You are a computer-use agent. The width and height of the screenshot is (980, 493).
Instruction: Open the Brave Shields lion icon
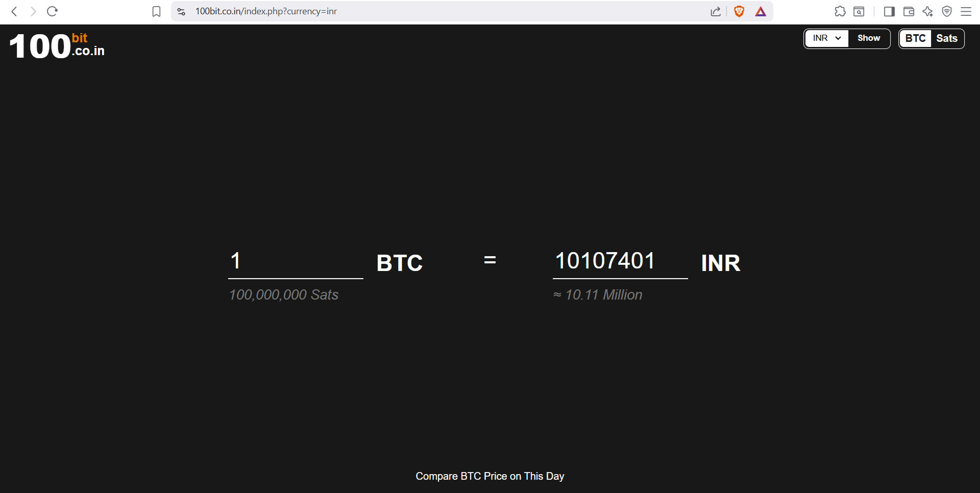pyautogui.click(x=739, y=11)
